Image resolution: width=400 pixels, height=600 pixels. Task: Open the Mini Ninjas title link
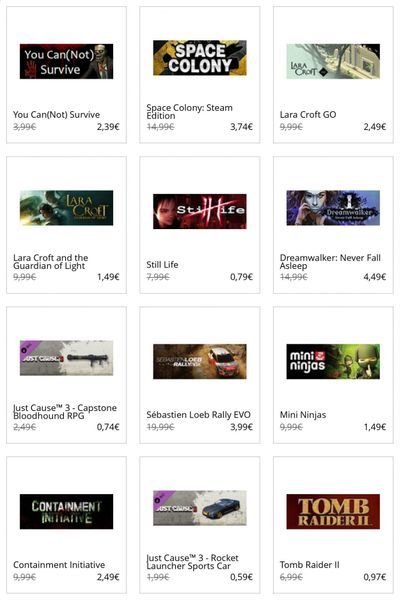tap(303, 415)
